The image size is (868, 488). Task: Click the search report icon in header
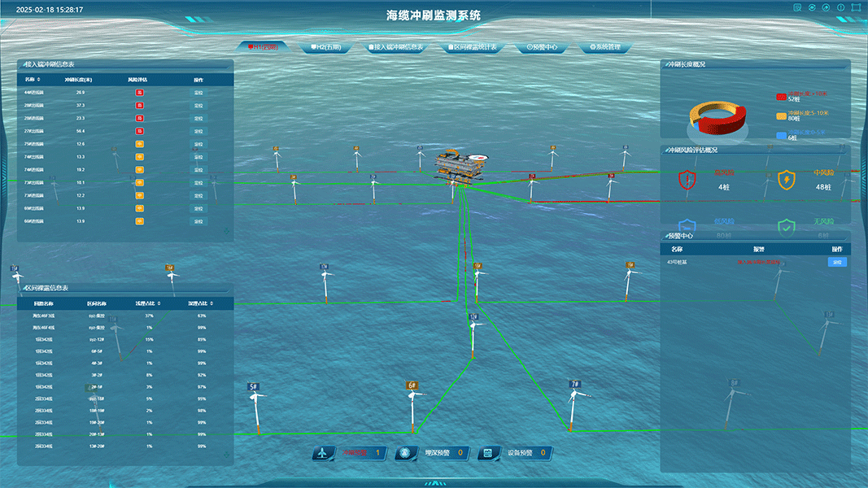(798, 8)
